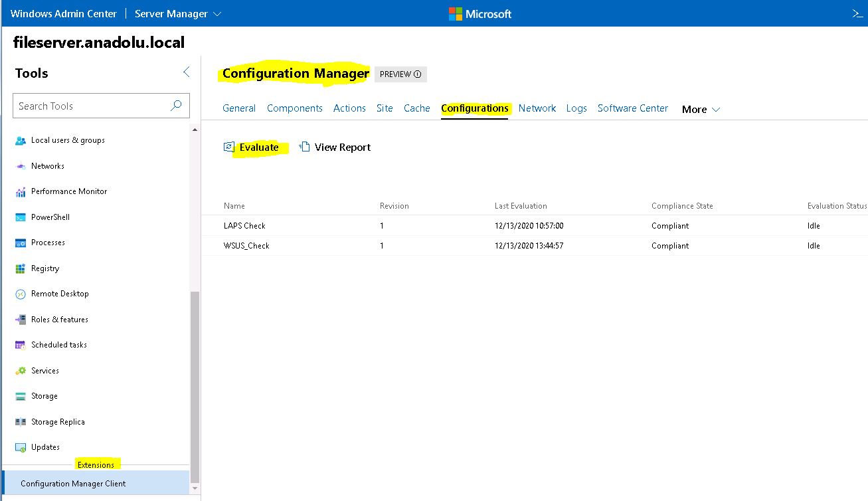This screenshot has width=868, height=501.
Task: Open the Services tool
Action: (44, 371)
